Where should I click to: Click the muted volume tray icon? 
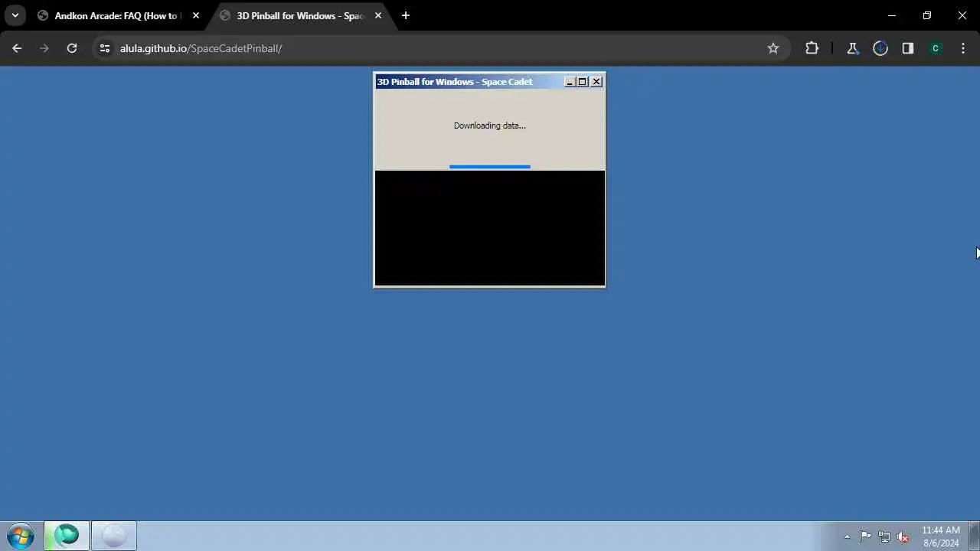pyautogui.click(x=903, y=536)
